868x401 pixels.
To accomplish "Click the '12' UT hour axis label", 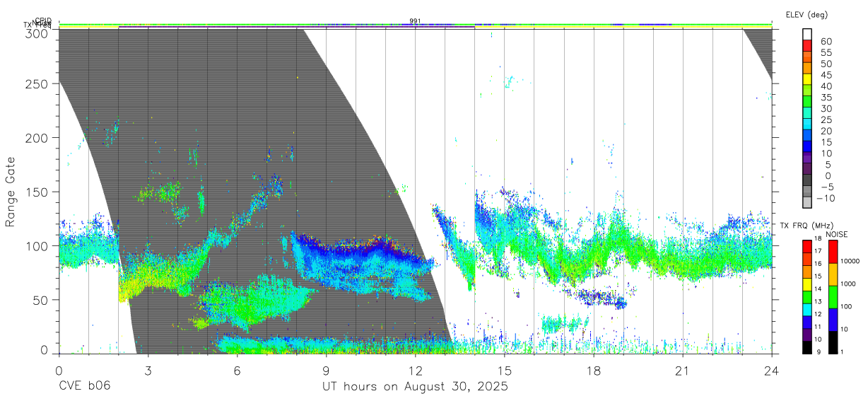I will 416,371.
